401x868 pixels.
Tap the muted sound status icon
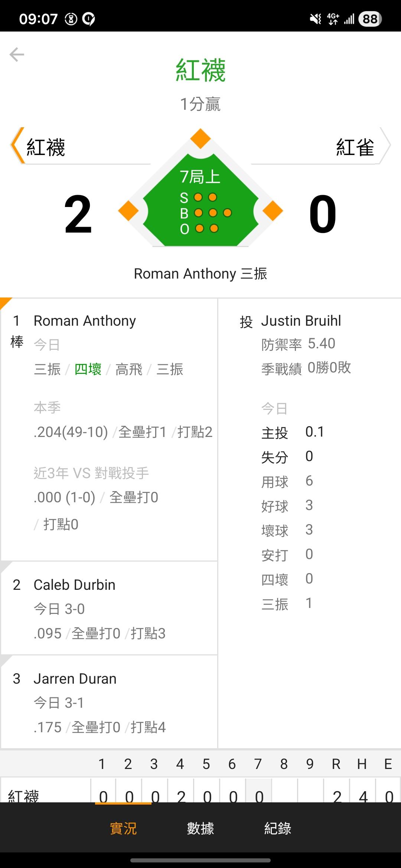(316, 19)
